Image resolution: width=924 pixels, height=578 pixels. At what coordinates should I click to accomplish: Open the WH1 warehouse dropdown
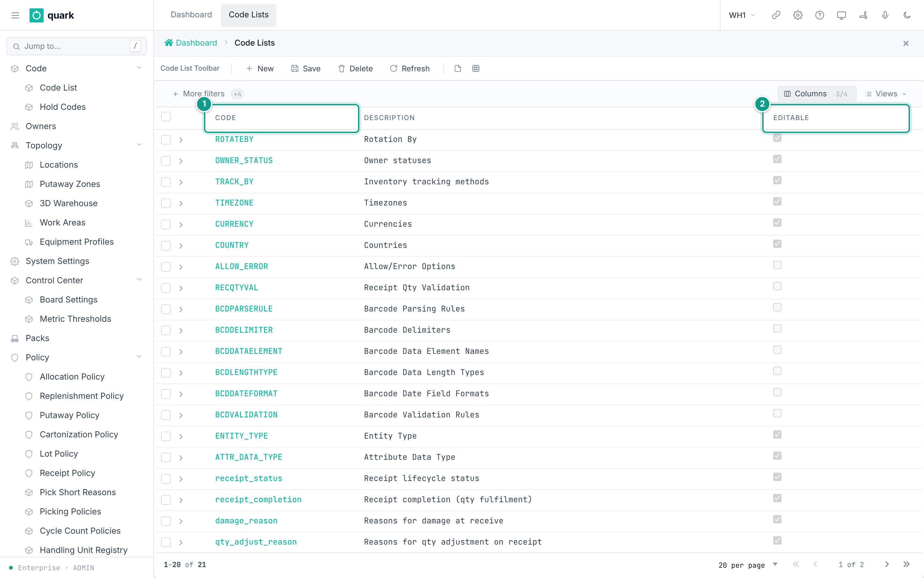[x=742, y=15]
